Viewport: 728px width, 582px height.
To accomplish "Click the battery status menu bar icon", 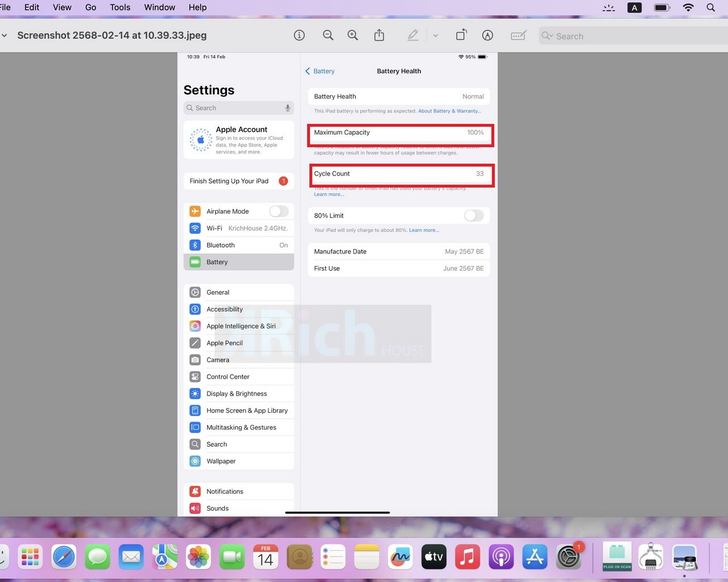I will point(662,7).
